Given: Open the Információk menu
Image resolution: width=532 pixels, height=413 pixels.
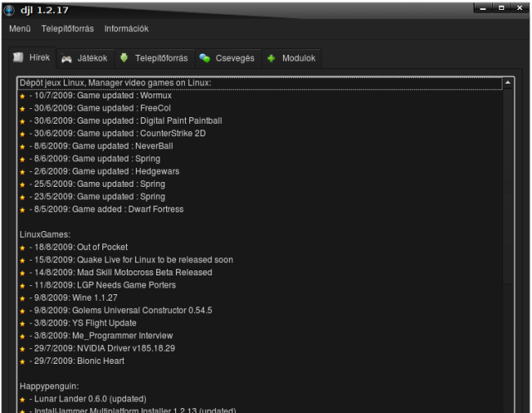Looking at the screenshot, I should 126,29.
